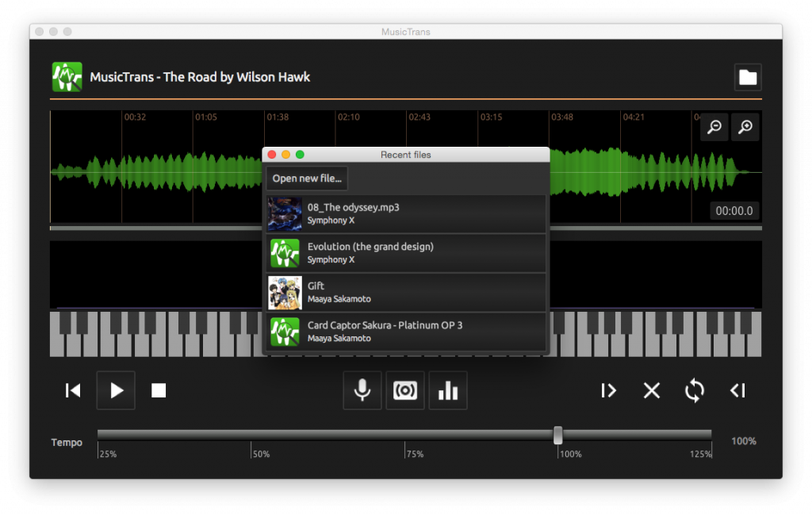Image resolution: width=812 pixels, height=514 pixels.
Task: Click album art thumbnail of 08_The odyssey.mp3
Action: click(x=285, y=213)
